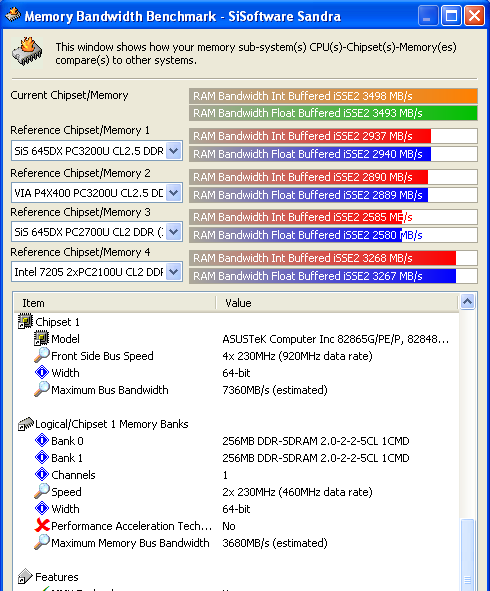Click the magnifier icon beside Maximum Bus Bandwidth

click(x=41, y=389)
